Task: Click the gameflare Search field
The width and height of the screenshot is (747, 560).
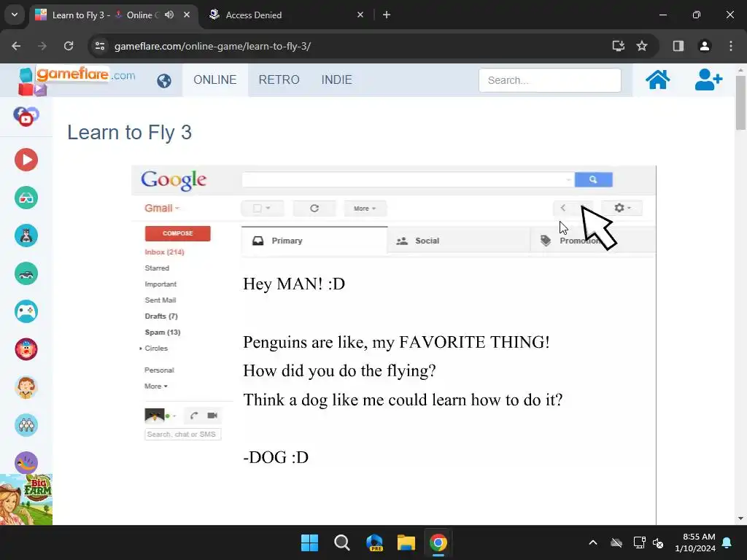Action: [550, 80]
